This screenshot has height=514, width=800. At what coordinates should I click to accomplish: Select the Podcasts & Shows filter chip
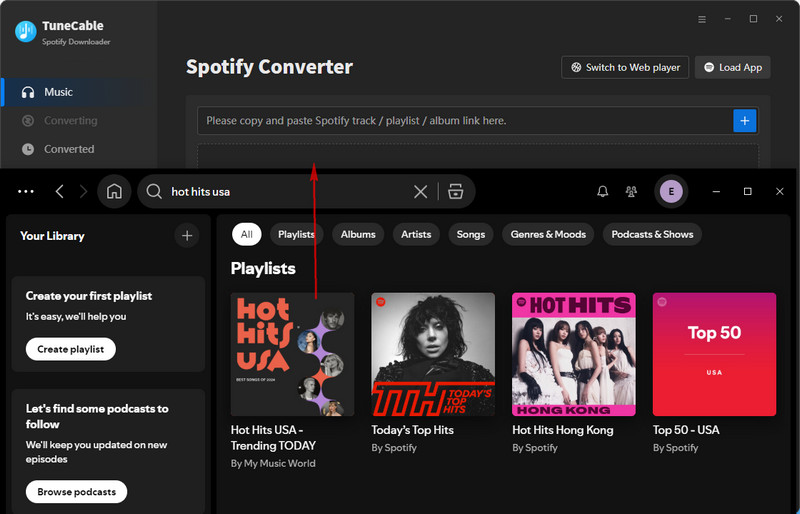coord(652,234)
